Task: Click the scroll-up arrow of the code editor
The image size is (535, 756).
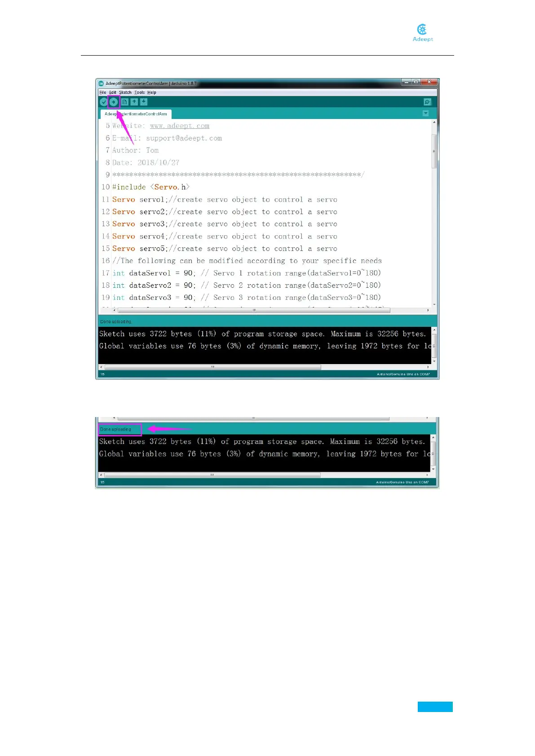Action: pos(434,122)
